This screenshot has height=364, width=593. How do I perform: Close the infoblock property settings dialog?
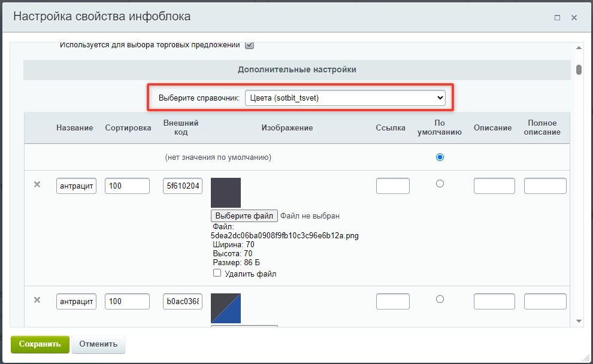[x=574, y=18]
